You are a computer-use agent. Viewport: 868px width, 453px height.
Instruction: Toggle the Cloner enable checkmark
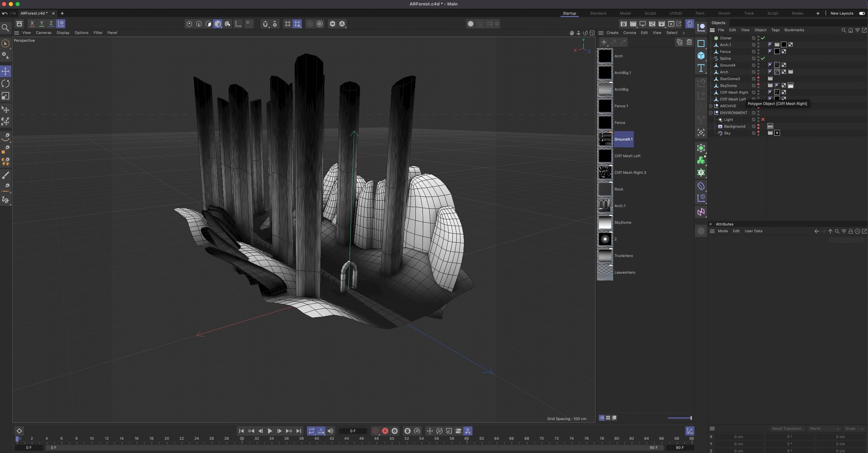tap(763, 38)
